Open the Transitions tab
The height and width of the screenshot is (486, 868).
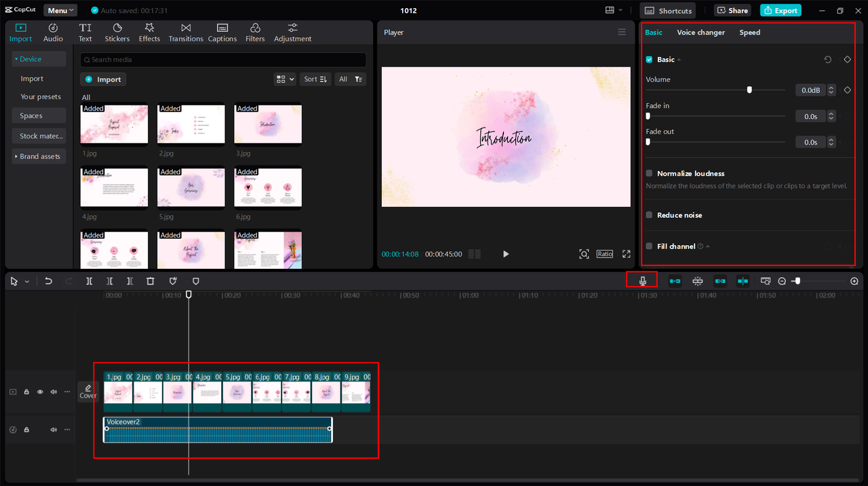pyautogui.click(x=186, y=32)
